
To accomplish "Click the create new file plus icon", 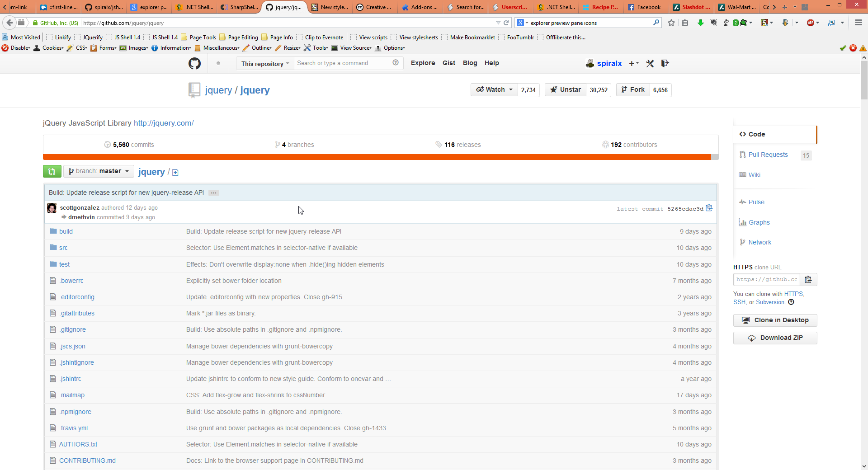I will tap(175, 173).
